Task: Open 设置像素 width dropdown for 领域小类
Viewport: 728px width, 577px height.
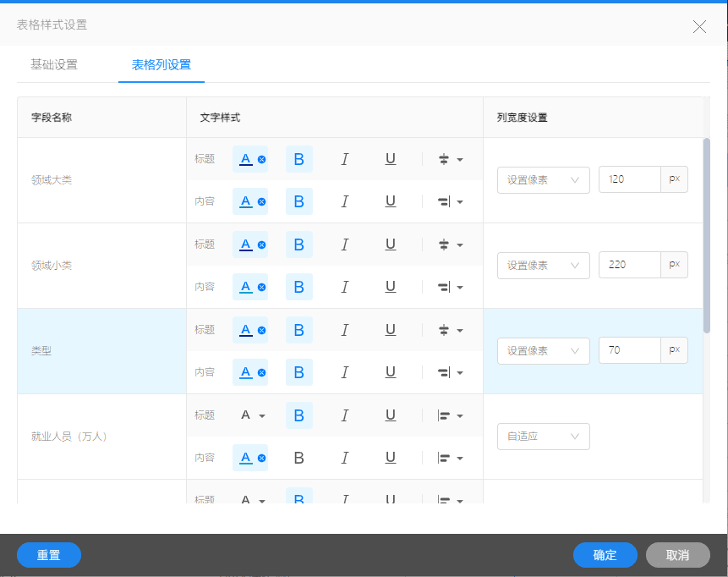Action: [543, 266]
